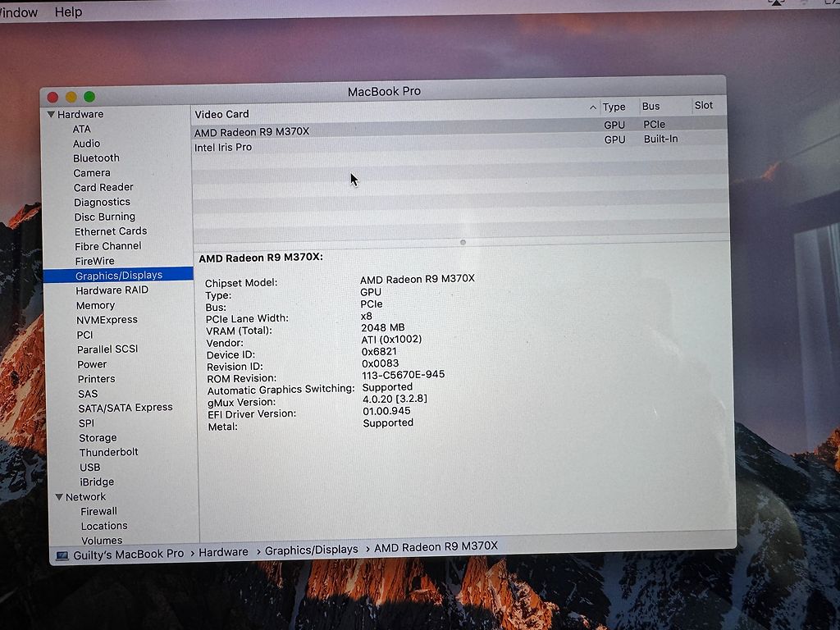The image size is (840, 630).
Task: Select Volumes under Network
Action: (x=102, y=541)
